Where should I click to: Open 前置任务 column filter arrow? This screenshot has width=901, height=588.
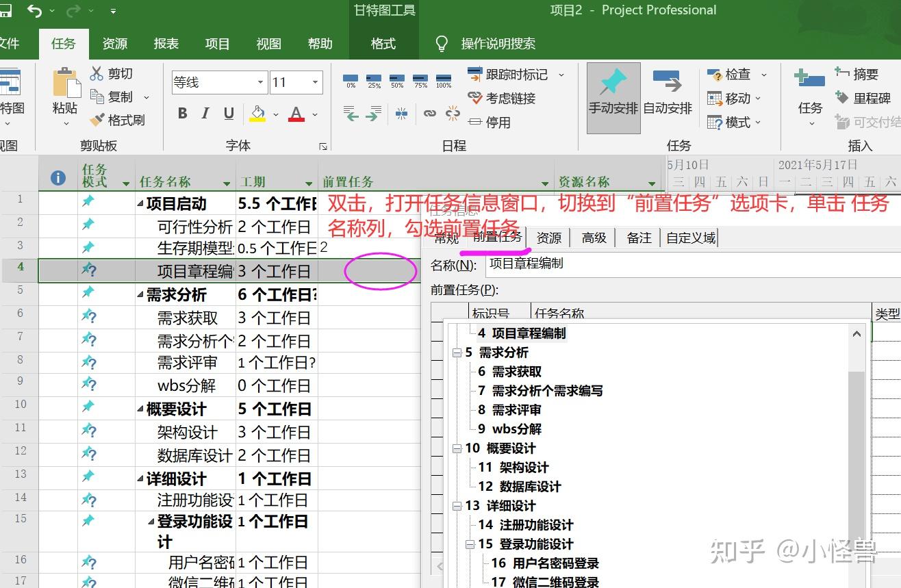(545, 183)
